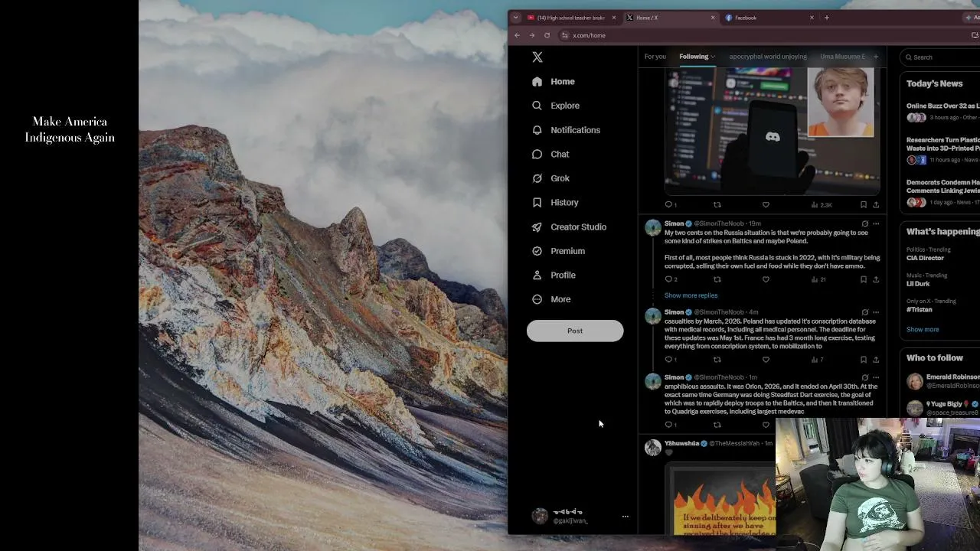
Task: Open more options on Simon's 19m post
Action: pyautogui.click(x=876, y=224)
